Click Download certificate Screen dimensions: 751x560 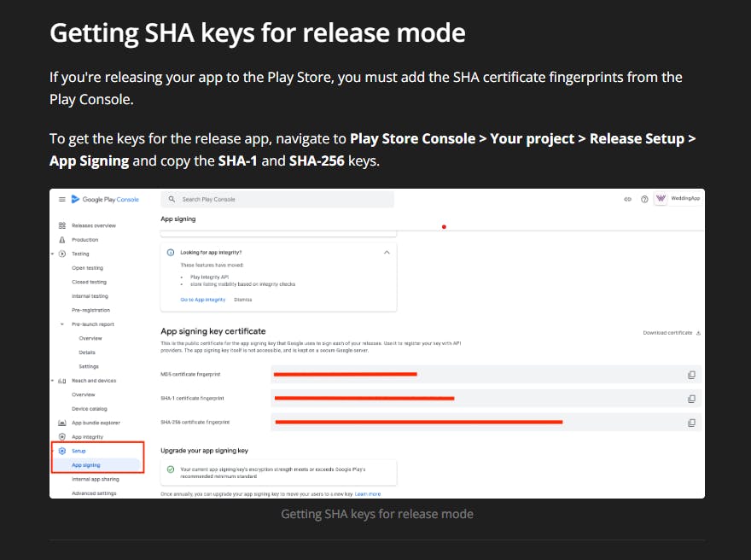(671, 333)
